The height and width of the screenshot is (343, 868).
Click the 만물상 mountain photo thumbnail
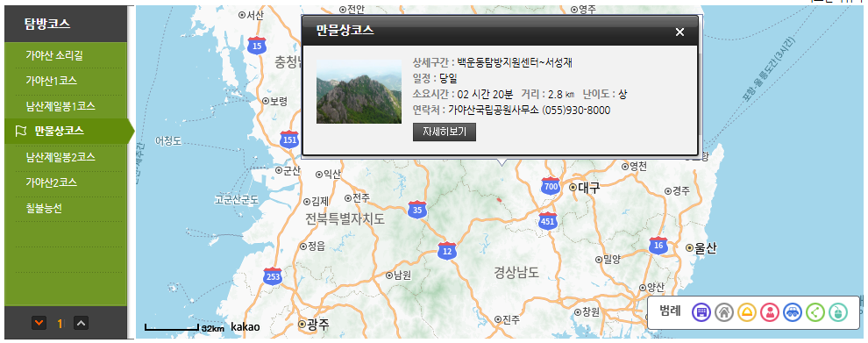(x=359, y=92)
